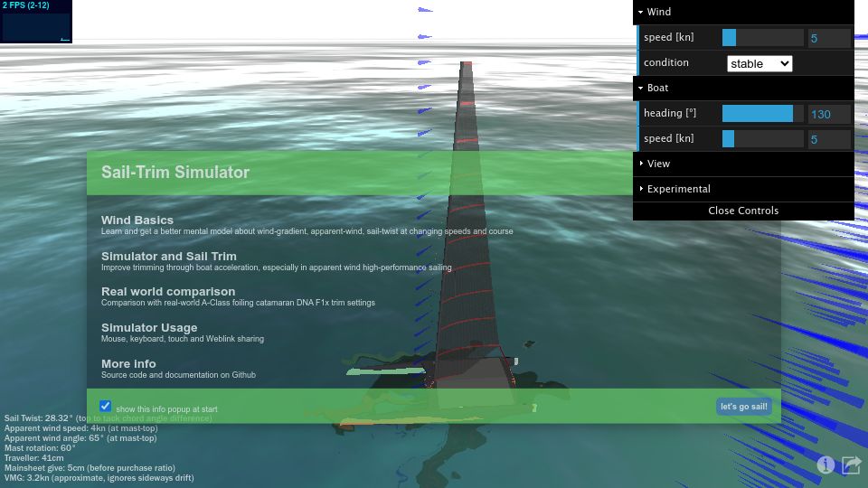Click the Mainsheet give: 5cm readout
868x488 pixels.
coord(90,468)
